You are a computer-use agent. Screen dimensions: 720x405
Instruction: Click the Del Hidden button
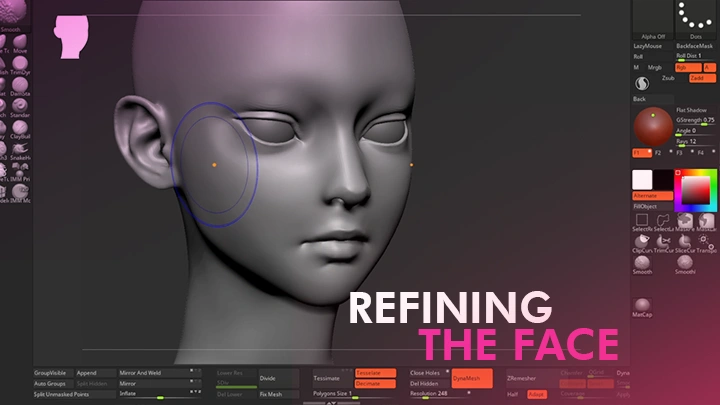429,383
